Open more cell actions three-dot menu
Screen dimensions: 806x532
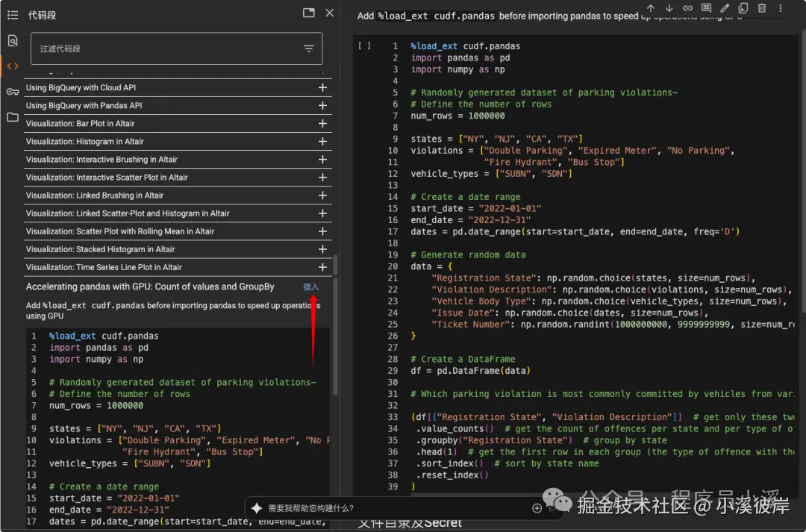click(781, 7)
